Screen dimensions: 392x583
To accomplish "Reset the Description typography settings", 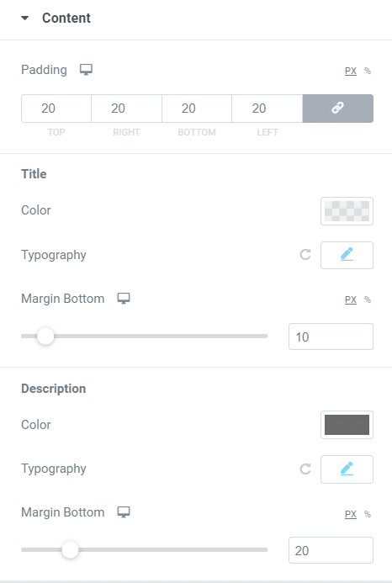I will 305,469.
